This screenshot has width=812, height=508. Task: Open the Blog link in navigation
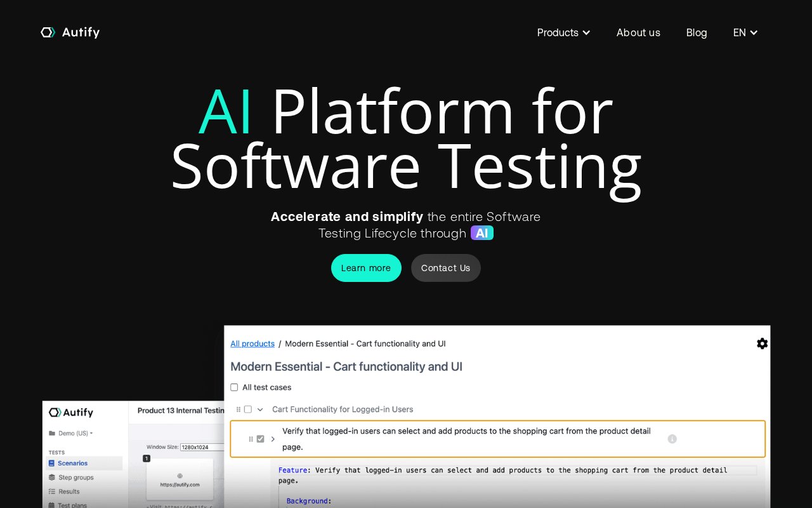tap(697, 32)
